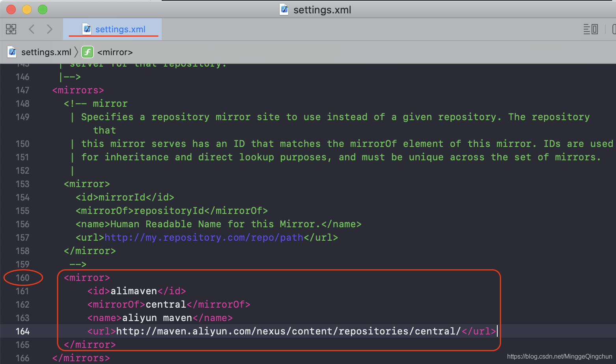Viewport: 616px width, 364px height.
Task: Click the settings.xml tab file icon
Action: point(87,29)
